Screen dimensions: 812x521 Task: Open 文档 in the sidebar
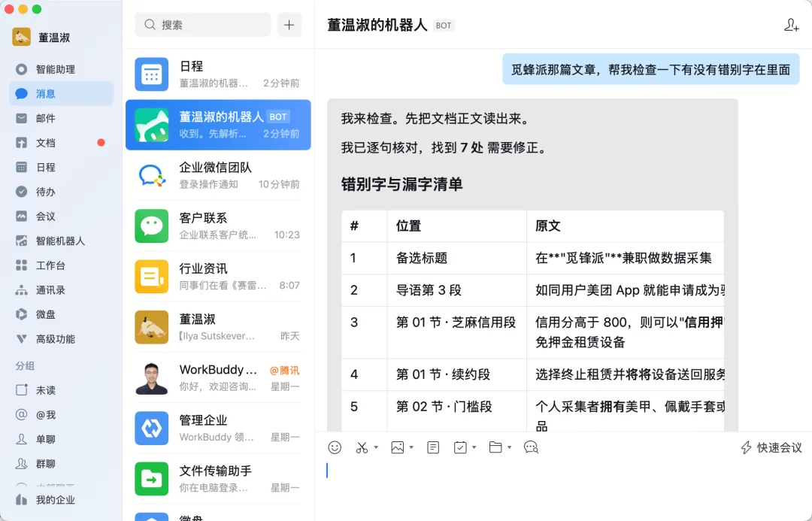61,142
